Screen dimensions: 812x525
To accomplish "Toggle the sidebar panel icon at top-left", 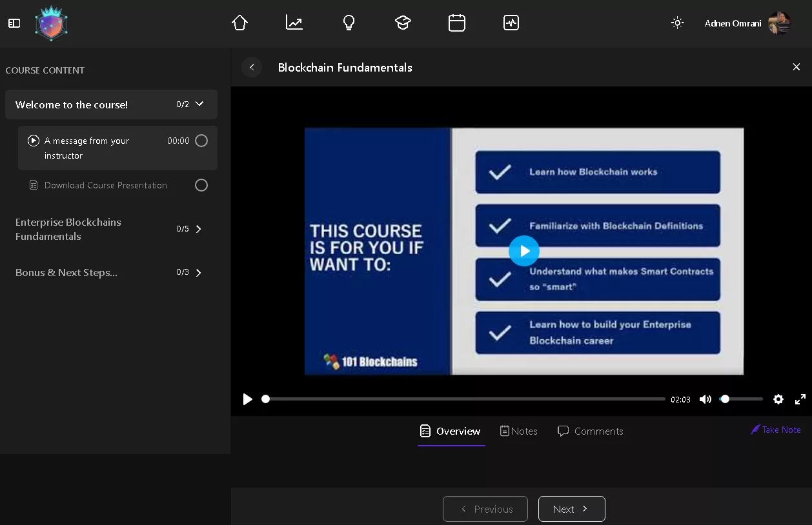I will point(14,23).
